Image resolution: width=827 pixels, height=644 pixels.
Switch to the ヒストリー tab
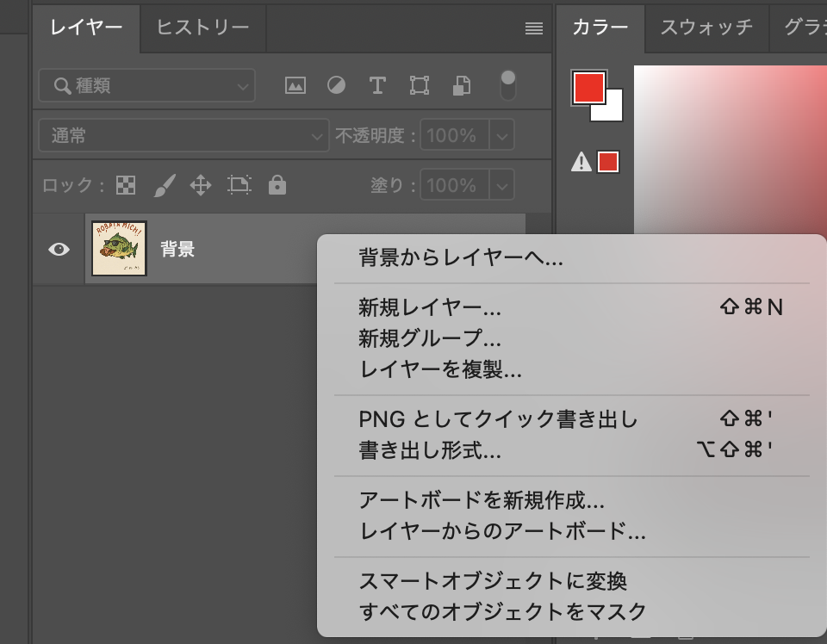202,28
